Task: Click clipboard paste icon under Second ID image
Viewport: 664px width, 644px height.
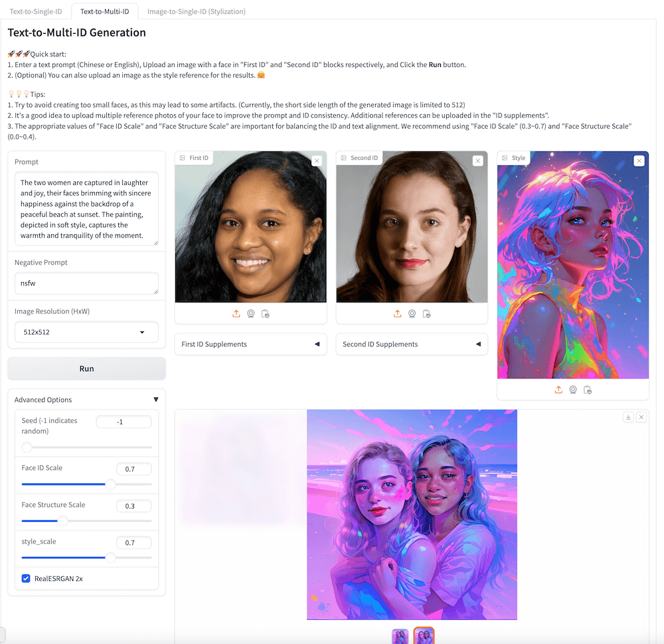Action: coord(427,314)
